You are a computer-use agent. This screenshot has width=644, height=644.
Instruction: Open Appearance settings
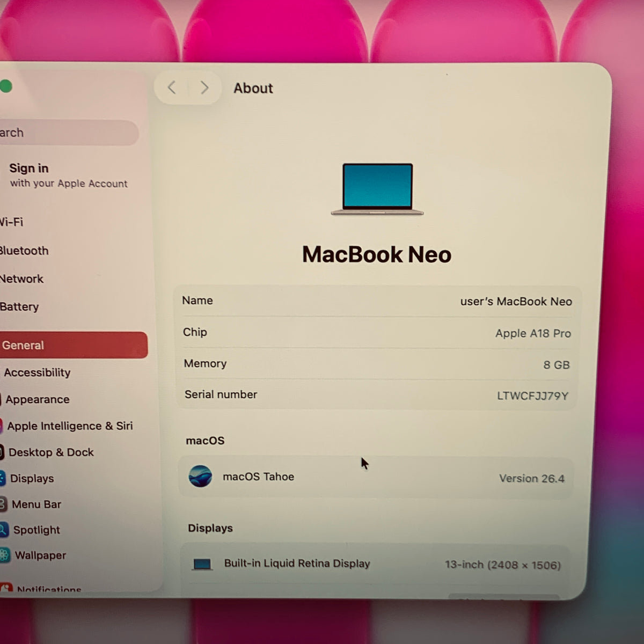(x=38, y=399)
